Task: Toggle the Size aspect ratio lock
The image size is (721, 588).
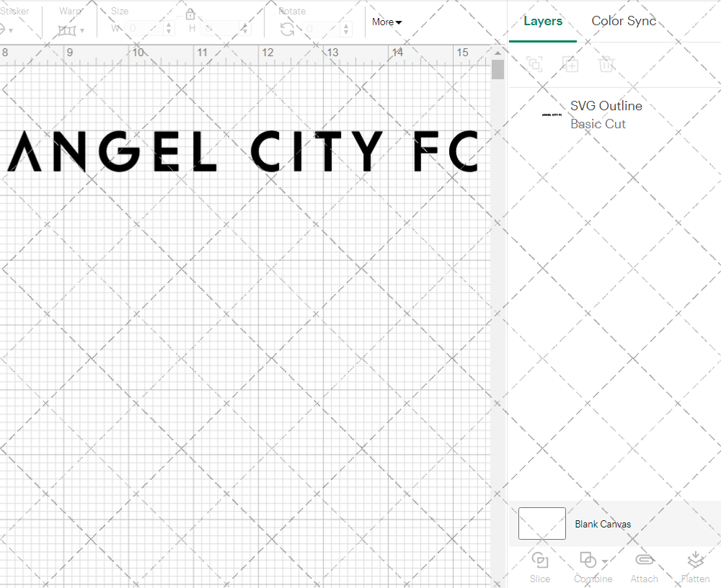Action: coord(190,14)
